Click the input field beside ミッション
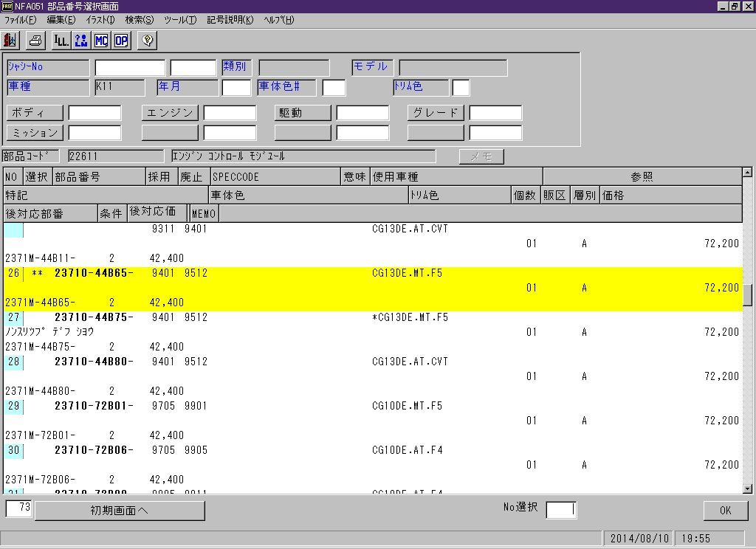The height and width of the screenshot is (549, 756). coord(95,133)
